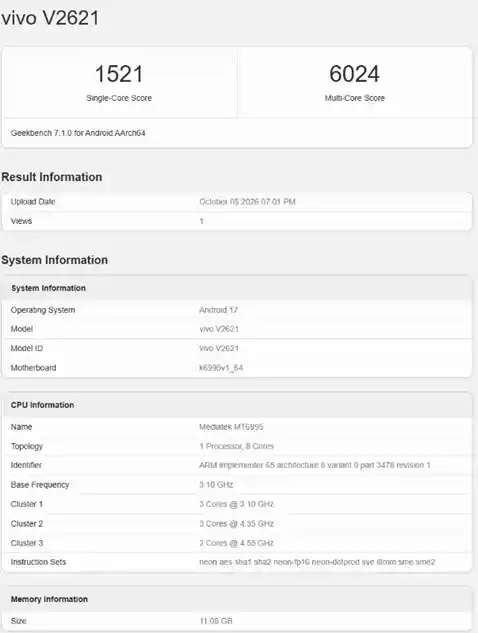Click the large 'System Information' section heading
Screen dimensions: 478x633
55,260
